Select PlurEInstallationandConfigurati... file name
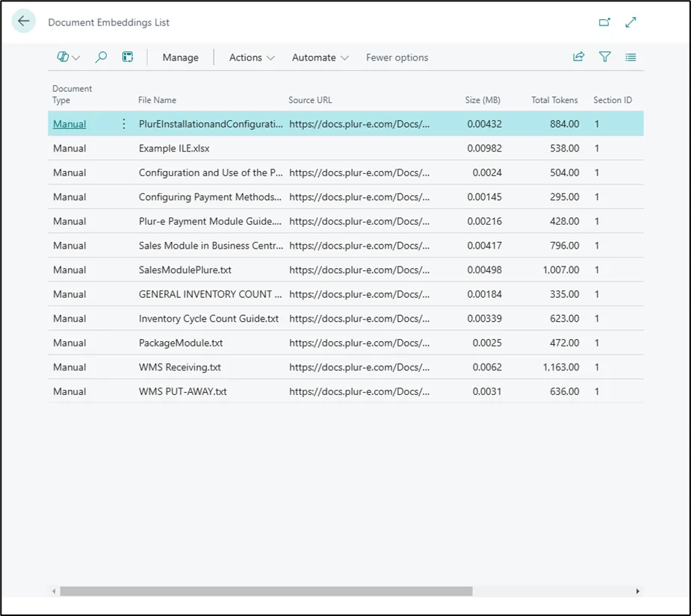Image resolution: width=691 pixels, height=616 pixels. point(211,124)
